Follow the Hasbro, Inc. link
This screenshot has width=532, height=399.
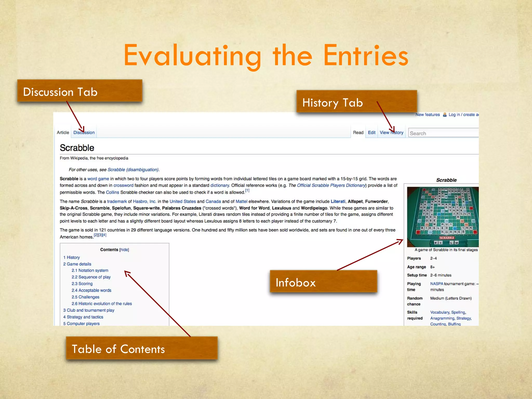(x=144, y=201)
